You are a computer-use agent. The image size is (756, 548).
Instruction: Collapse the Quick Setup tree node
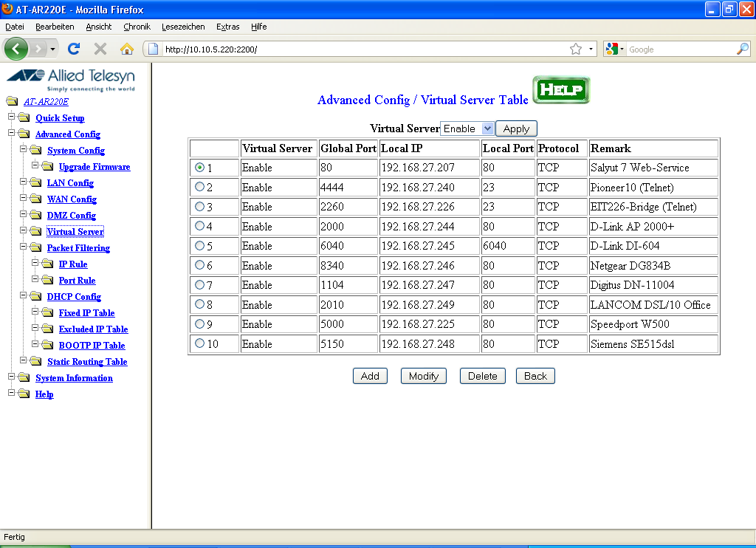11,116
